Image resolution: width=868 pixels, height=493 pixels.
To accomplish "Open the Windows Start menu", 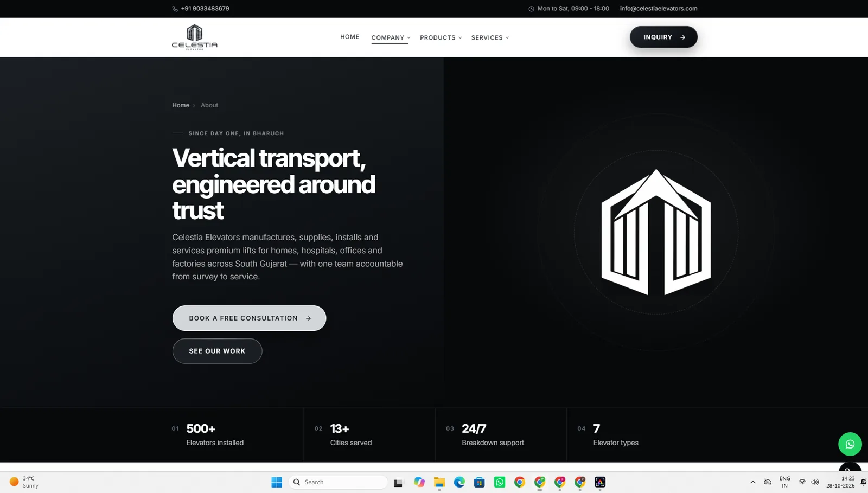I will tap(277, 482).
